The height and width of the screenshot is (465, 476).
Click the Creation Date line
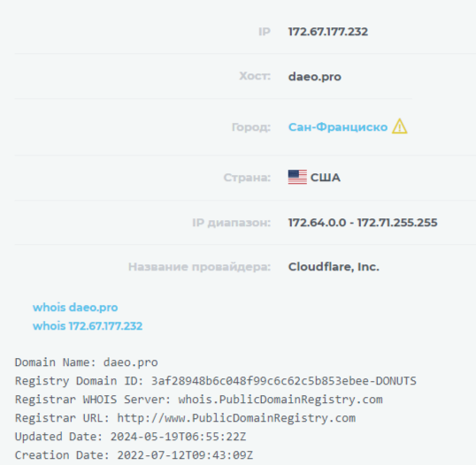[134, 455]
